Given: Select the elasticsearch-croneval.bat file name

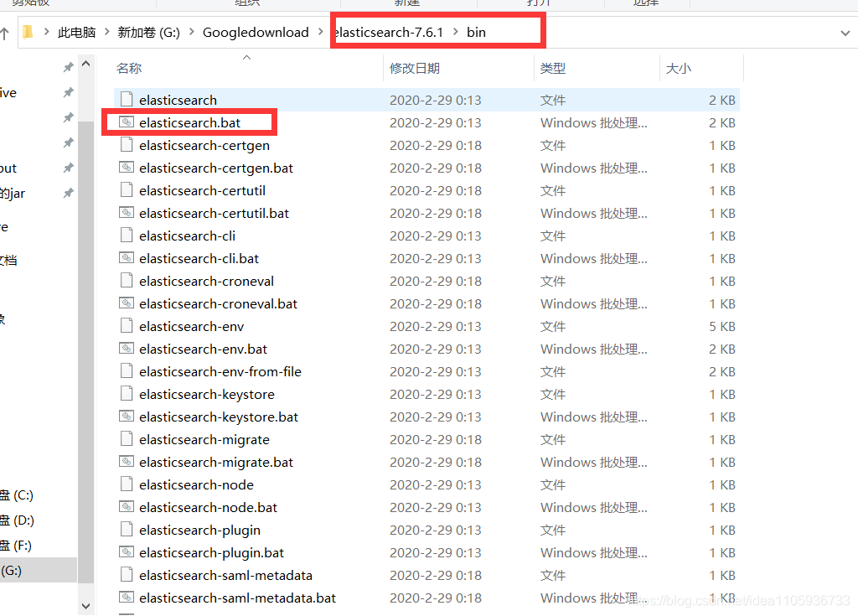Looking at the screenshot, I should pyautogui.click(x=218, y=304).
